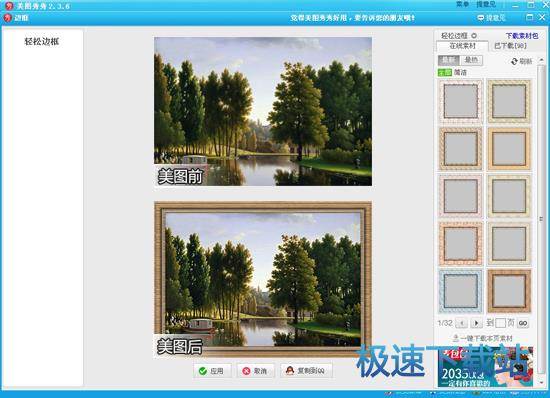Click the 美图前 before preview image

click(x=263, y=112)
